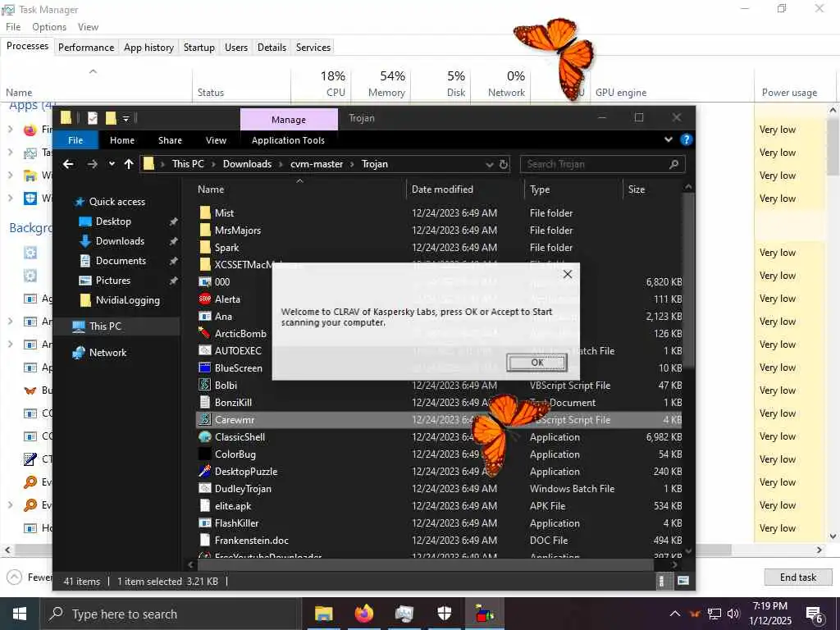This screenshot has width=840, height=630.
Task: Select the BlueScreen file icon
Action: tap(204, 368)
